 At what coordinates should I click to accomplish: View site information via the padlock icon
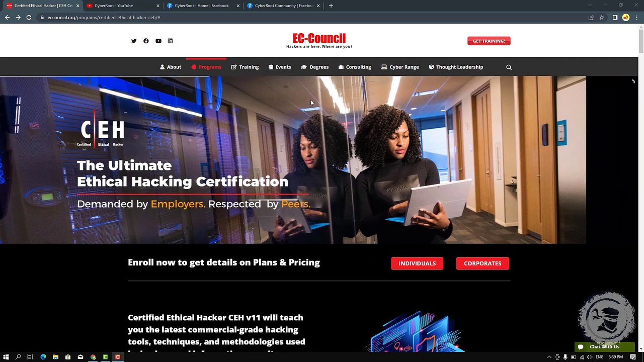pos(42,18)
